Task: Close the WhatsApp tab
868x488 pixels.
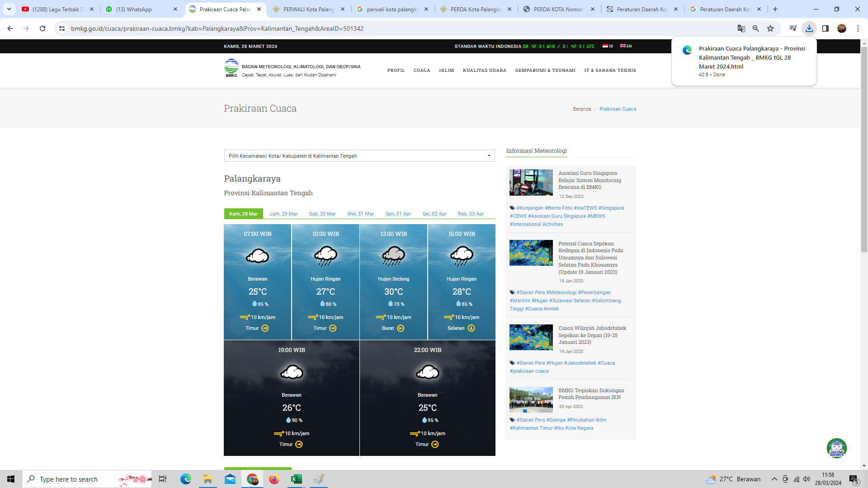Action: (x=175, y=9)
